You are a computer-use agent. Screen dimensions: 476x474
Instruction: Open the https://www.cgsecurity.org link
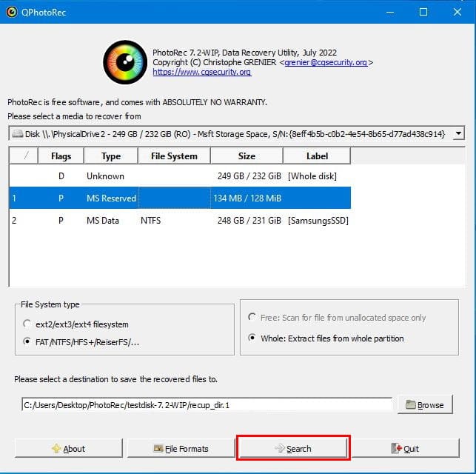(202, 72)
